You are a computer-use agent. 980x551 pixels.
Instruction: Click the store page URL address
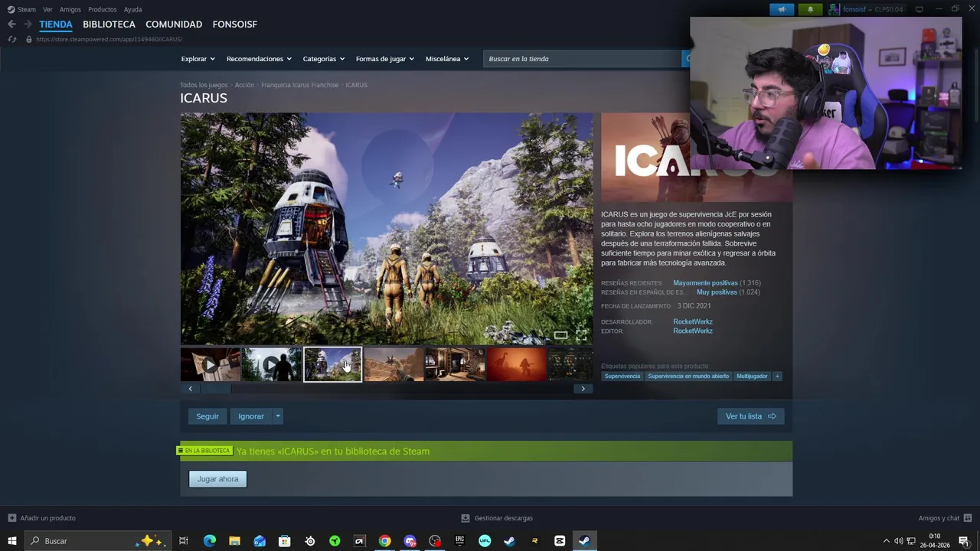109,39
